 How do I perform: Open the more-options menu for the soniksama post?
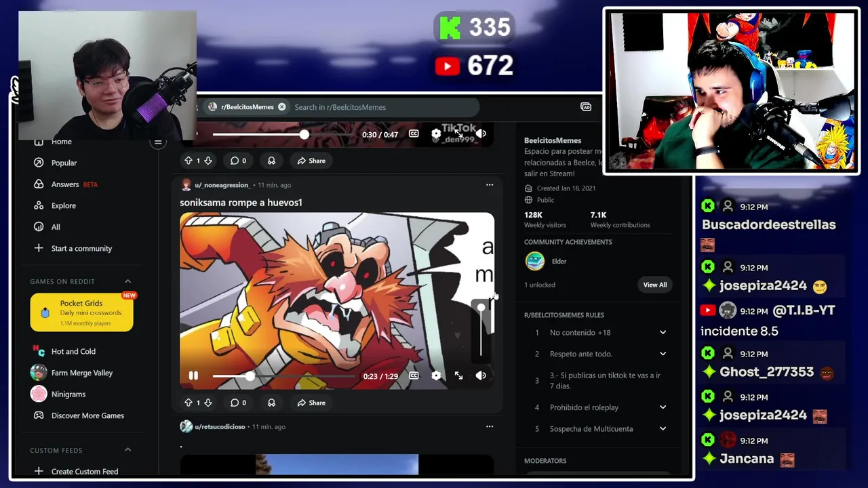[x=490, y=184]
